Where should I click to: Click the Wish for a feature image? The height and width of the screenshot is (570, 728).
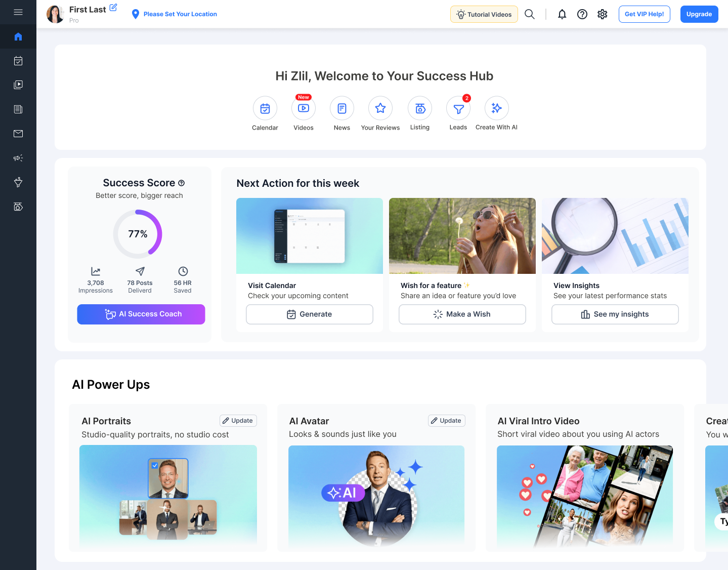pos(462,236)
